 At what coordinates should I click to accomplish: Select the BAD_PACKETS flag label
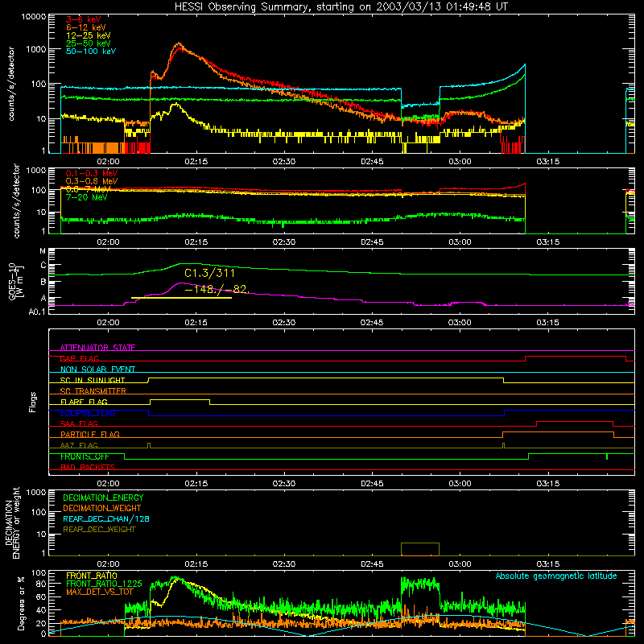click(x=88, y=467)
